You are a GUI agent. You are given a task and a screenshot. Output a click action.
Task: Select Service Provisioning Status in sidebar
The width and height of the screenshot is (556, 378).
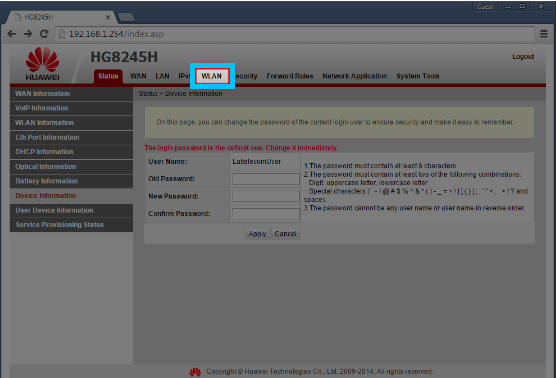point(71,225)
